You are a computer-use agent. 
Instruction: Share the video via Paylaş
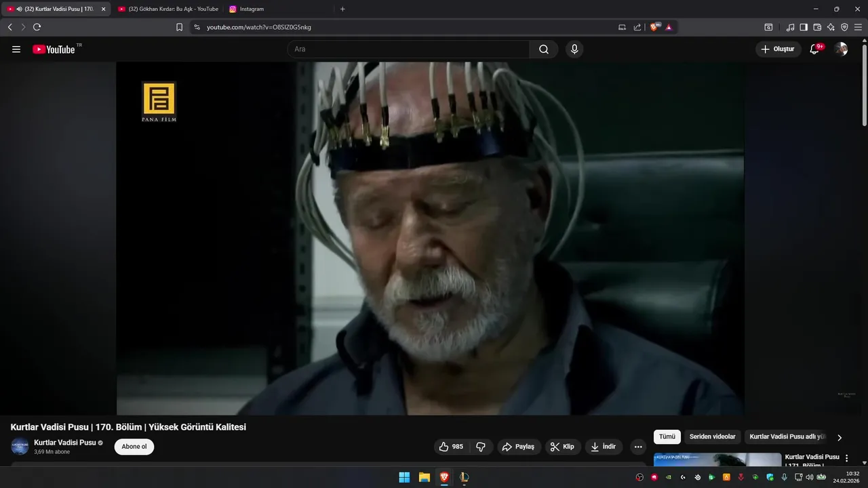(519, 447)
